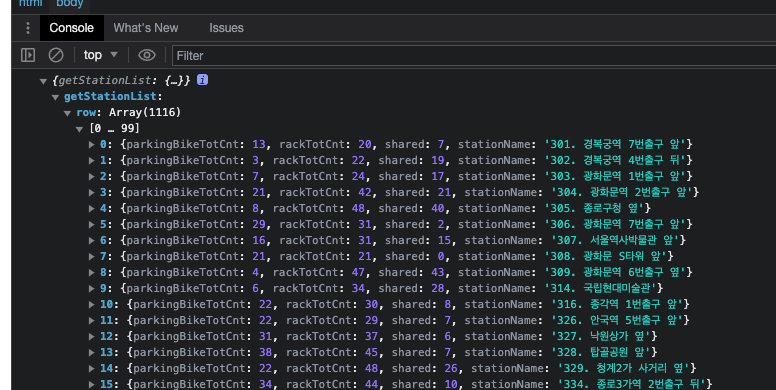Clear the console output

56,55
